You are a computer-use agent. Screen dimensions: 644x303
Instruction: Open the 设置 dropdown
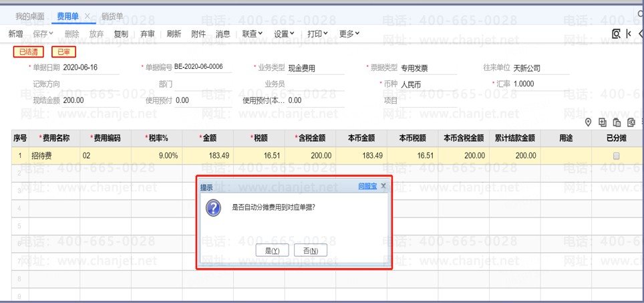coord(284,33)
